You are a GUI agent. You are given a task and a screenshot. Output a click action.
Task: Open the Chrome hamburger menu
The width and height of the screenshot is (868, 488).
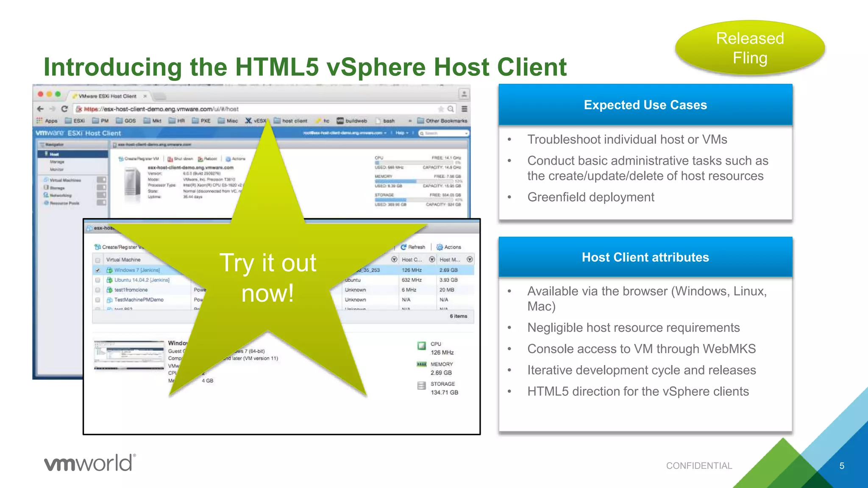pyautogui.click(x=465, y=109)
